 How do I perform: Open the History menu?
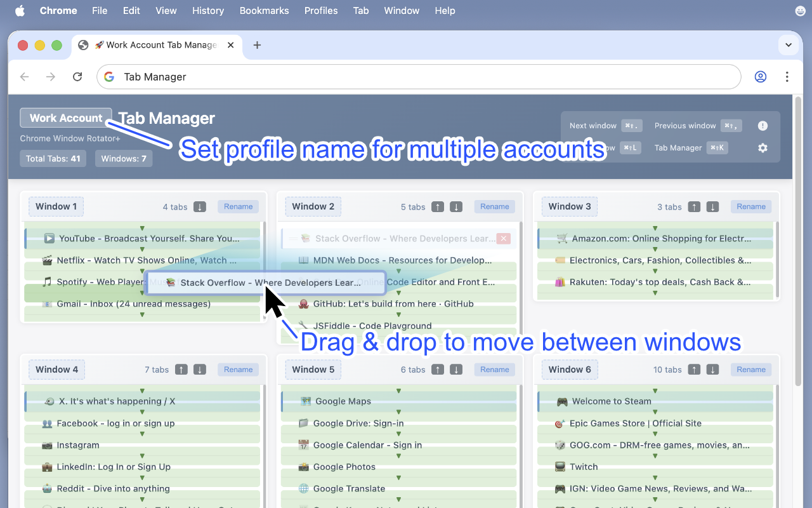tap(208, 11)
